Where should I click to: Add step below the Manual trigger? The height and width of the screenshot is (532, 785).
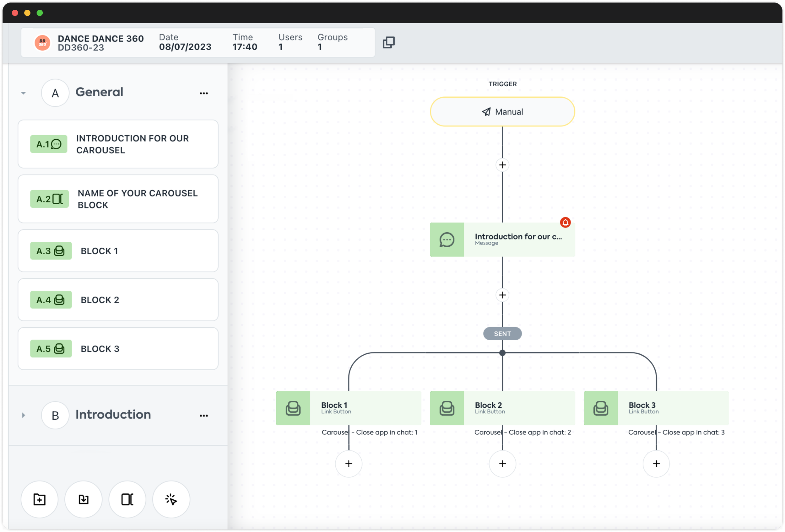click(503, 165)
